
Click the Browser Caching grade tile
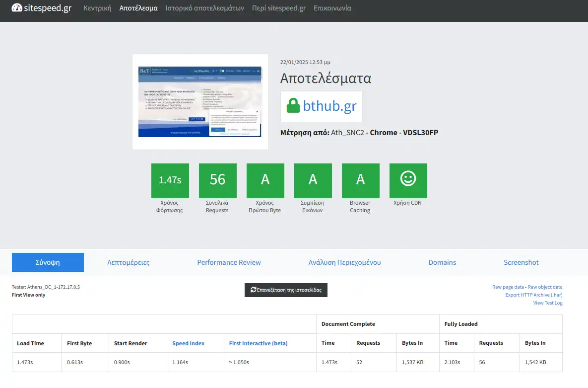pos(360,179)
